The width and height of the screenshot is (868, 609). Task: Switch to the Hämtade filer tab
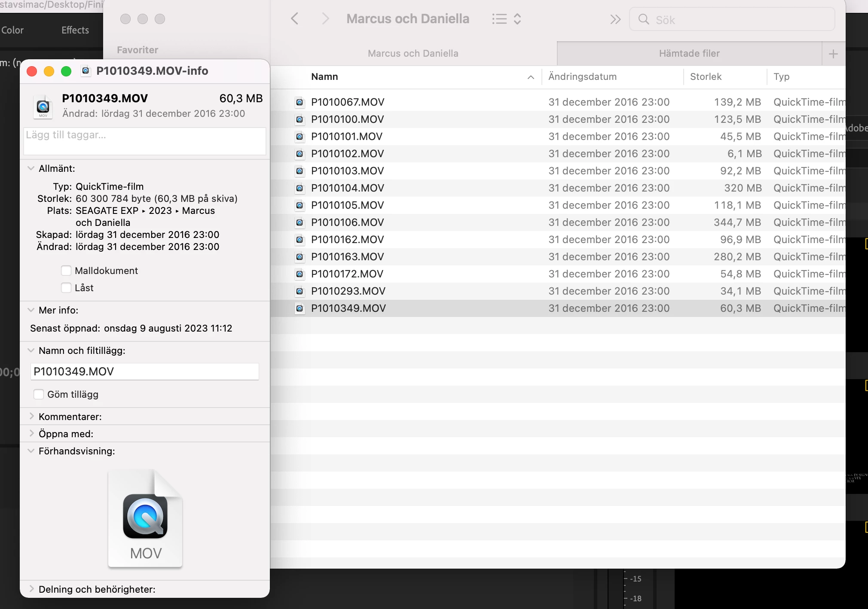click(x=689, y=54)
